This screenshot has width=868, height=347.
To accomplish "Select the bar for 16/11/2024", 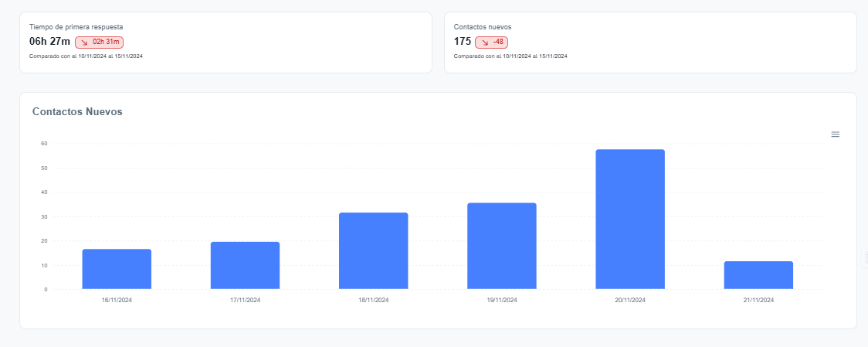I will click(117, 269).
